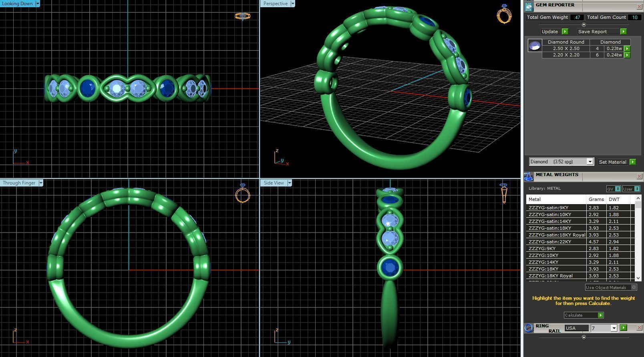
Task: Click the Metal column header
Action: click(x=556, y=199)
